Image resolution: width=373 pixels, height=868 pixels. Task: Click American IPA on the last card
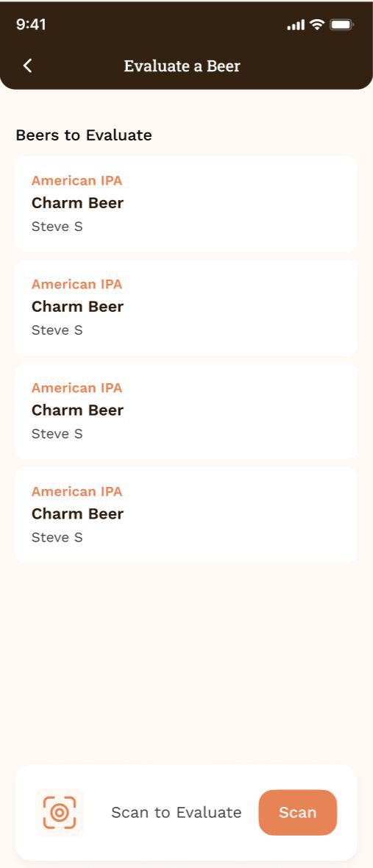(x=77, y=491)
